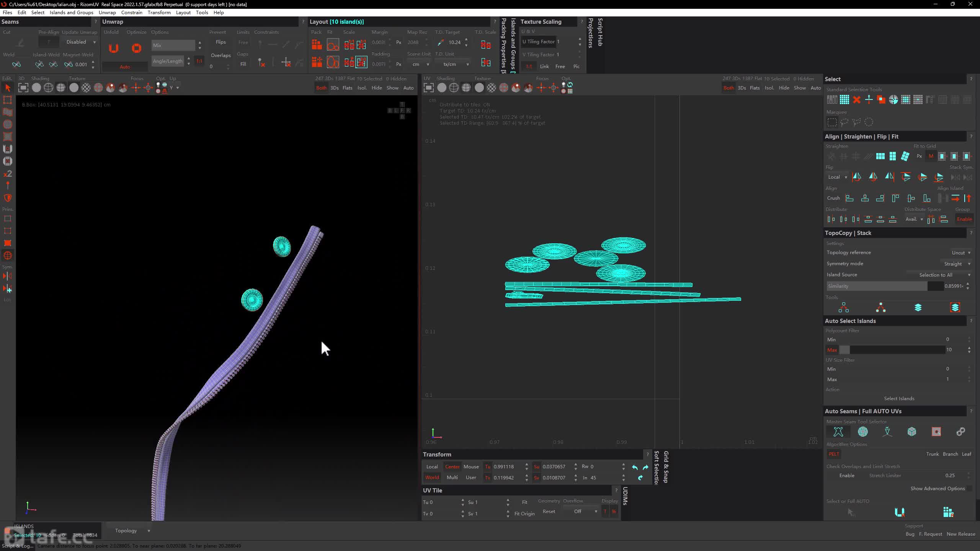
Task: Click the Weld icon in Seams panel
Action: click(16, 64)
